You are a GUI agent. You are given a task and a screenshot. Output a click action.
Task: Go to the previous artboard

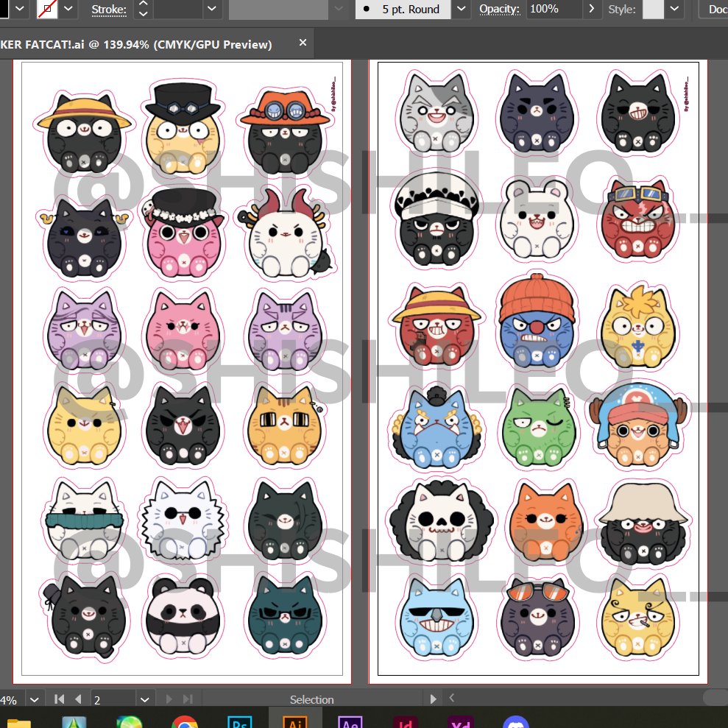pos(78,699)
